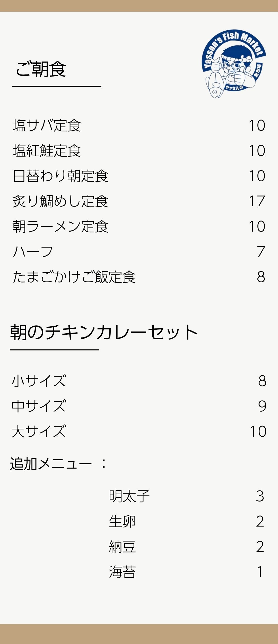The image size is (278, 644).
Task: Add 明太子 topping
Action: point(129,496)
